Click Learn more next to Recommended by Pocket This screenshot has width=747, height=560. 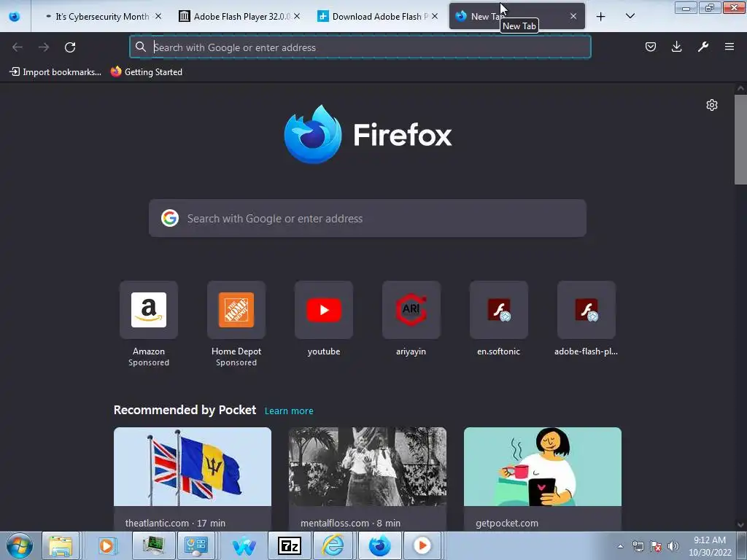point(289,411)
